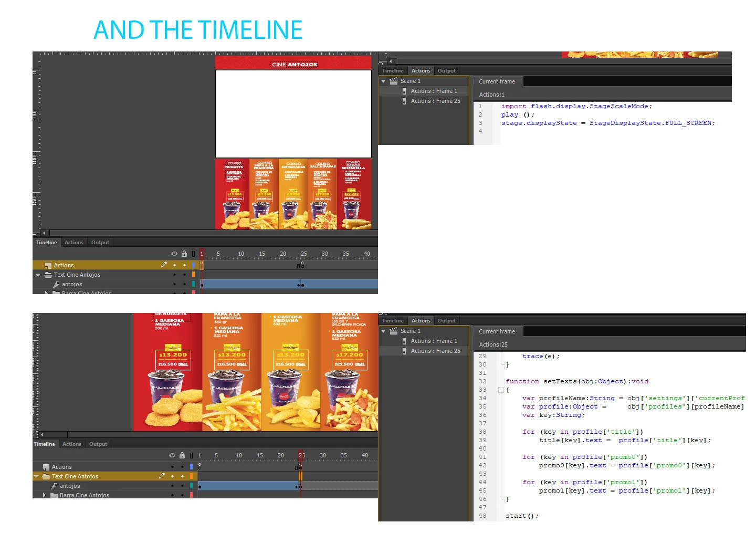Image resolution: width=756 pixels, height=554 pixels.
Task: Click outline-all-layers icon in upper timeline
Action: pos(193,254)
